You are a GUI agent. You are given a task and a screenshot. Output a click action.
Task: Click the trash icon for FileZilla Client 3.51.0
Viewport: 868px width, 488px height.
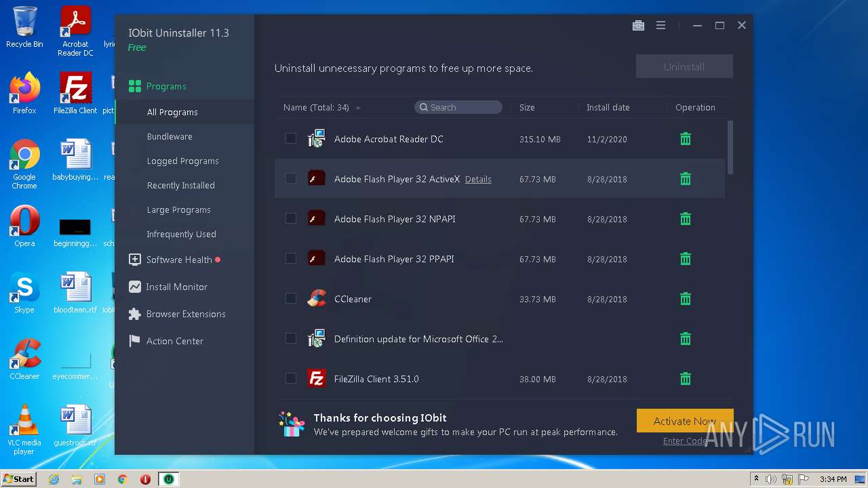686,379
